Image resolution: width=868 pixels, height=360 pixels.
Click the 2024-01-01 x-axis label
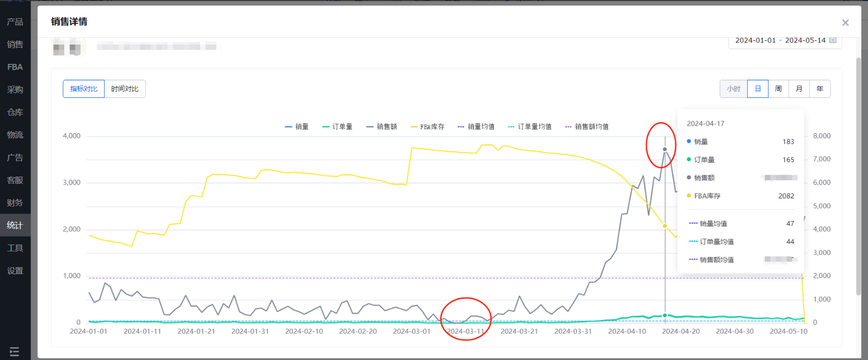click(89, 331)
